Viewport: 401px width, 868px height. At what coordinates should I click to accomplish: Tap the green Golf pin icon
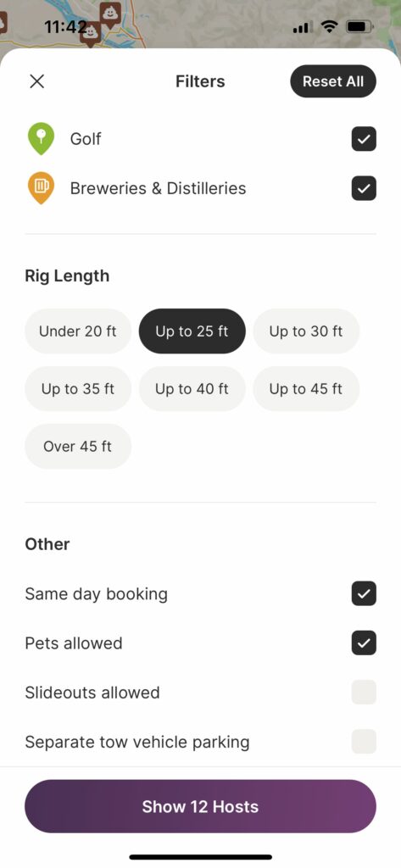click(41, 138)
